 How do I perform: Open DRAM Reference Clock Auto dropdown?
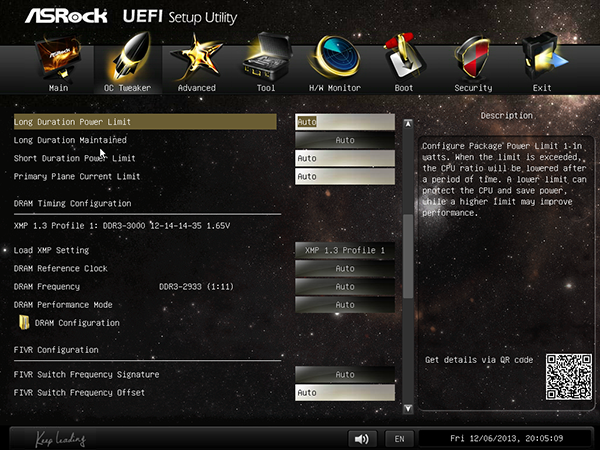point(345,269)
